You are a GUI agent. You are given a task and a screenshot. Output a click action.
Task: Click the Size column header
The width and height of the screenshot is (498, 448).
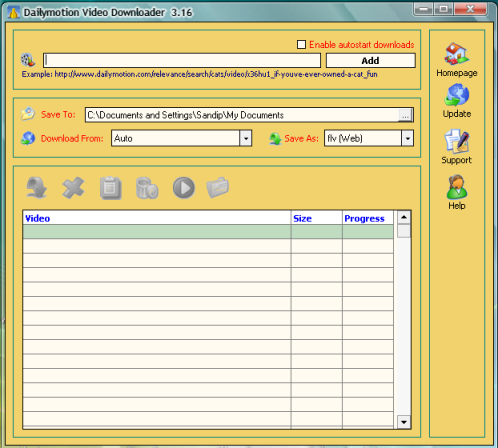[317, 218]
